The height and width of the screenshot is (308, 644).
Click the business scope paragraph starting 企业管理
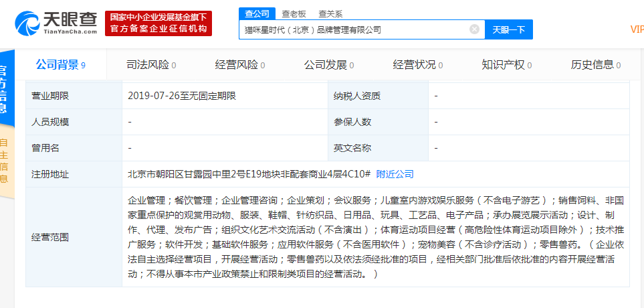pyautogui.click(x=376, y=237)
